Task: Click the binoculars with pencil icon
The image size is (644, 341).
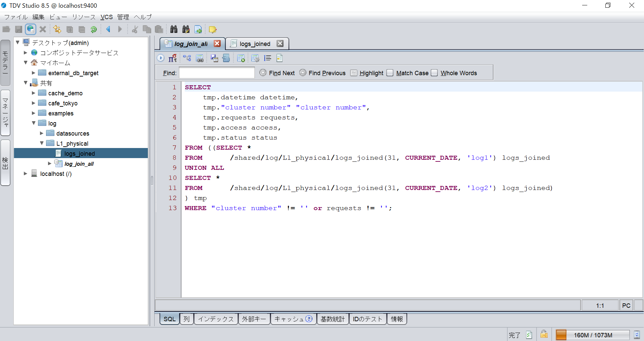Action: tap(186, 30)
